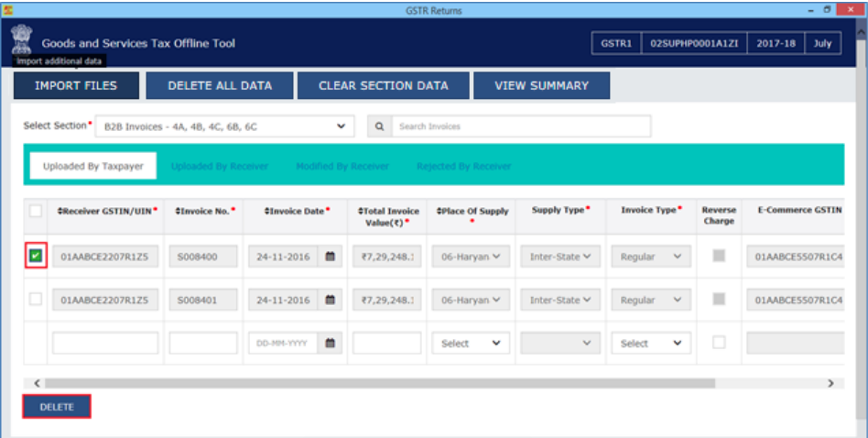Click the S008401 invoice number field

[x=203, y=300]
